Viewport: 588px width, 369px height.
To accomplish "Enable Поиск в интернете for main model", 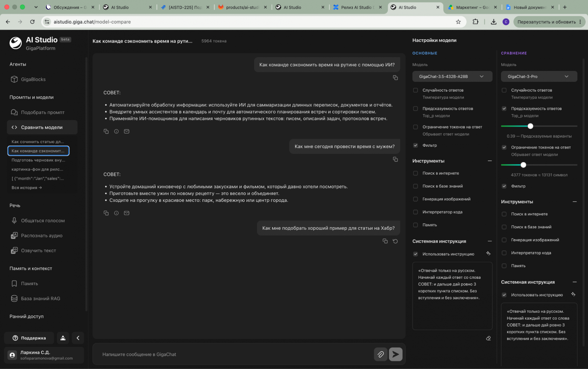I will pos(415,173).
